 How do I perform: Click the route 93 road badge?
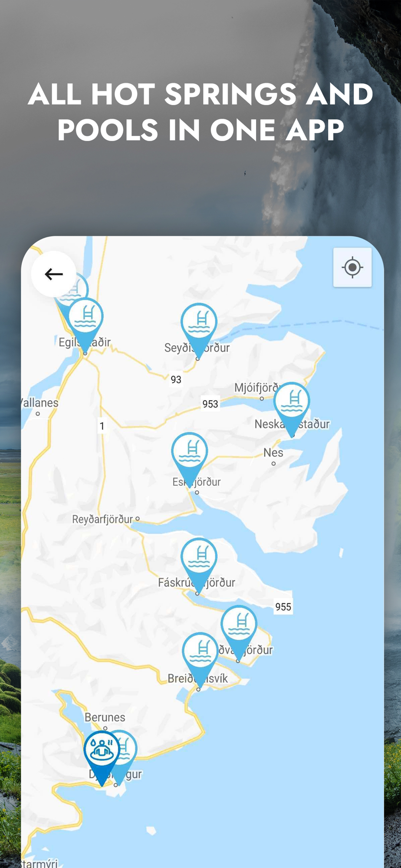pyautogui.click(x=176, y=379)
